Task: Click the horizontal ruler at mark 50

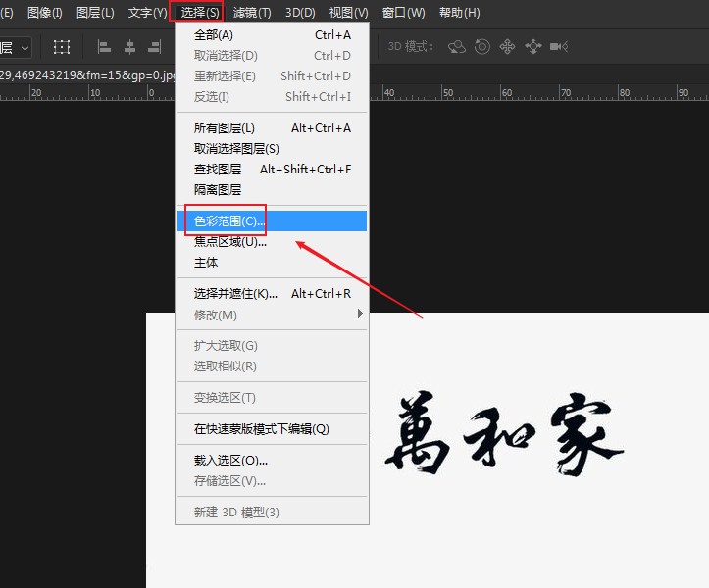Action: coord(447,93)
